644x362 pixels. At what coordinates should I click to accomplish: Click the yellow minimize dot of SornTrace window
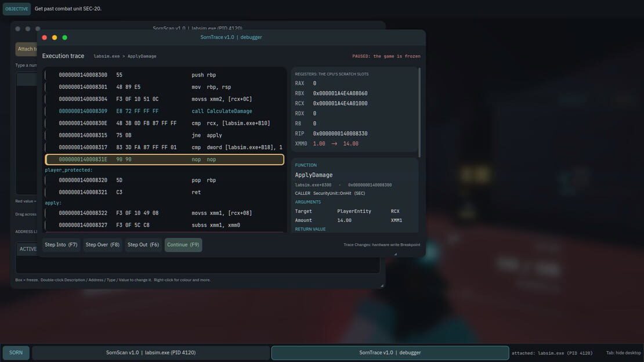coord(55,37)
